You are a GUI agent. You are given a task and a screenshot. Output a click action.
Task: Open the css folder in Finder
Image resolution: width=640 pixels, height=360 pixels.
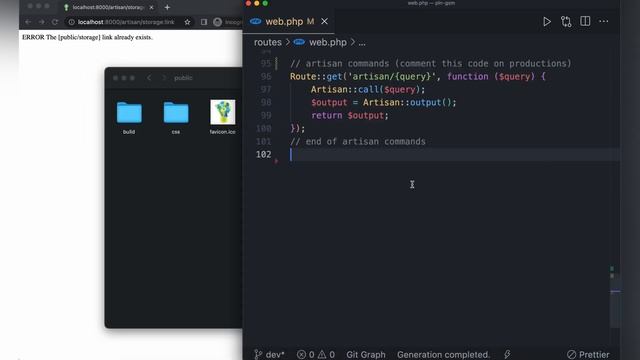176,118
